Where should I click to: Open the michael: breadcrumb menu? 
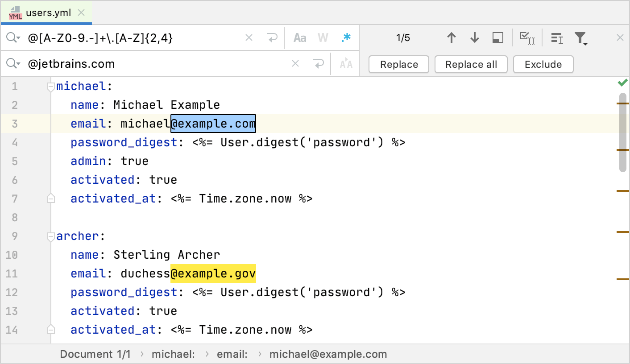[x=173, y=354]
